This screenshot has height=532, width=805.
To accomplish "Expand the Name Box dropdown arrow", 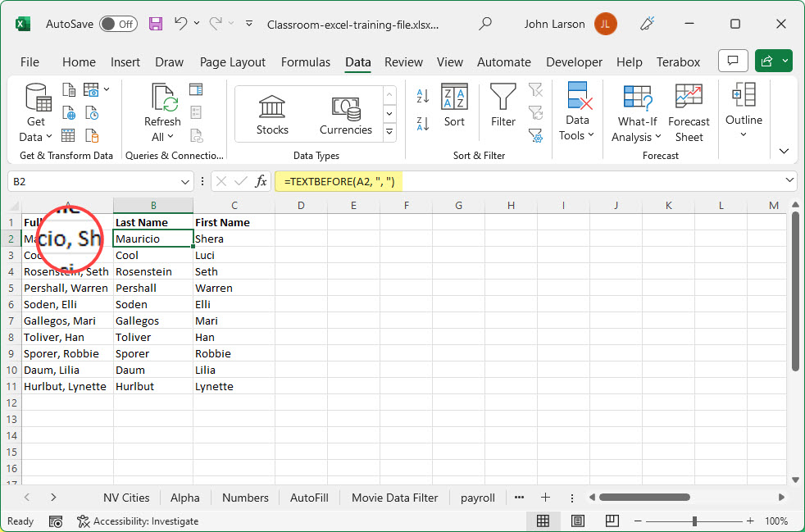I will (185, 181).
